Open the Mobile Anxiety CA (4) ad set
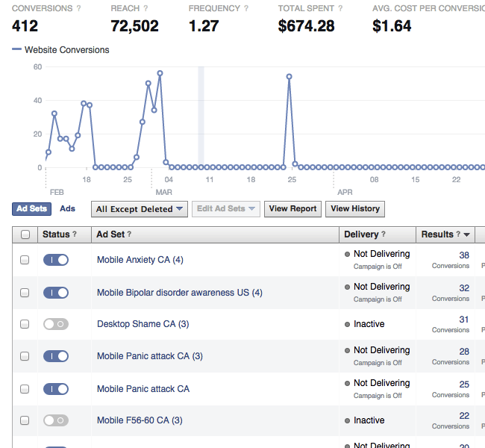This screenshot has height=448, width=485. click(x=140, y=260)
